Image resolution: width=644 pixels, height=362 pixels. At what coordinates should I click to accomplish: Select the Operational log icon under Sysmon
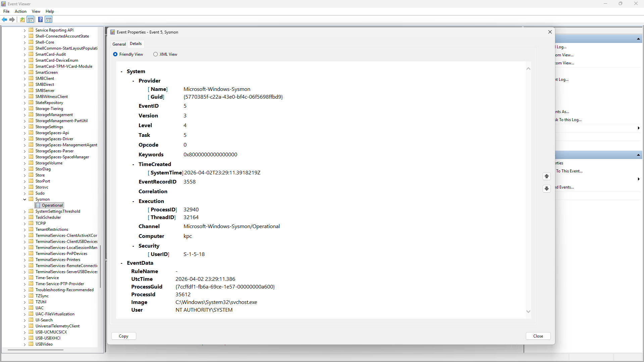coord(38,205)
